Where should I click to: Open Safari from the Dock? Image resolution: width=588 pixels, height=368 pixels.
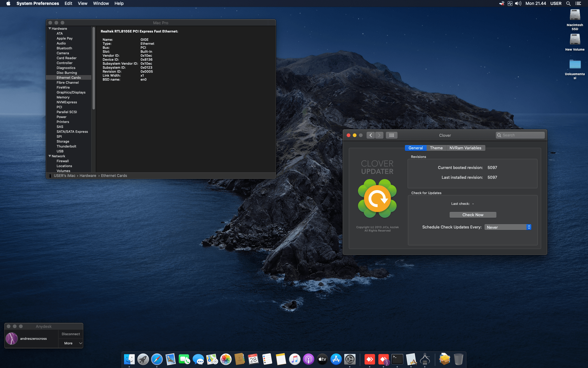[x=157, y=359]
